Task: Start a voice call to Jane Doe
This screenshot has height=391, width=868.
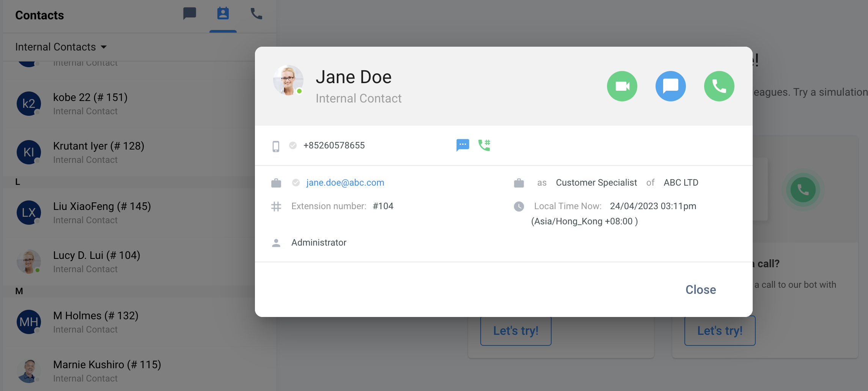Action: tap(719, 86)
